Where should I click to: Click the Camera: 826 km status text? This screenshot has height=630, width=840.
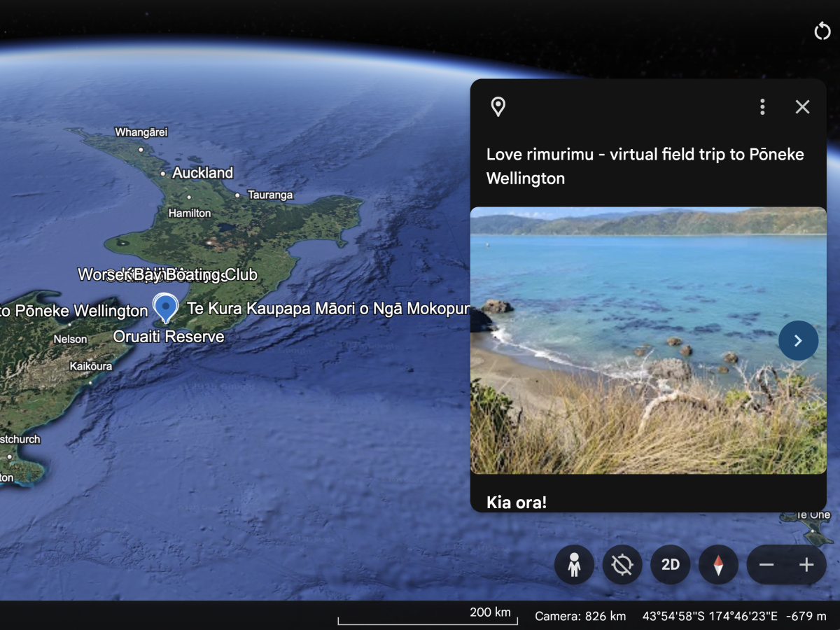tap(580, 616)
